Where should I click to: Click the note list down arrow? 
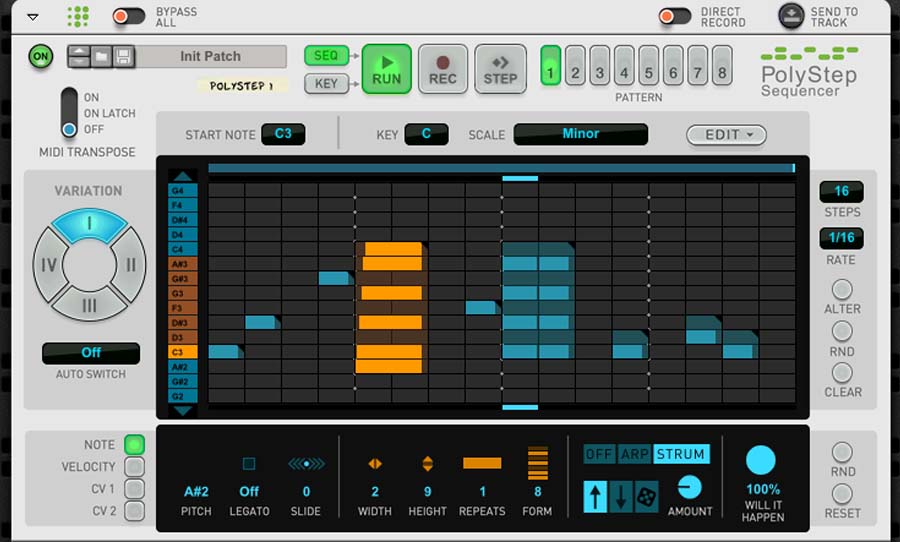[183, 411]
